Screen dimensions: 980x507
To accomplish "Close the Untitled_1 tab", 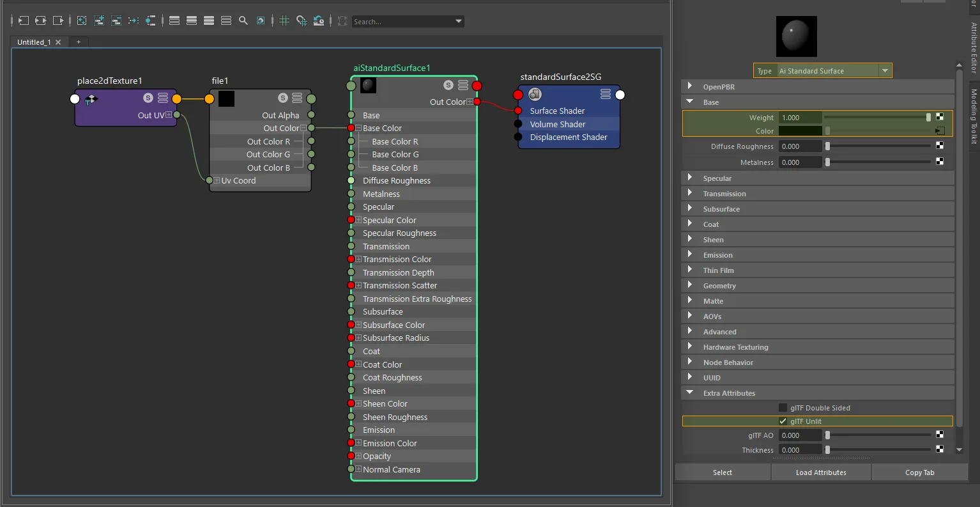I will 58,42.
